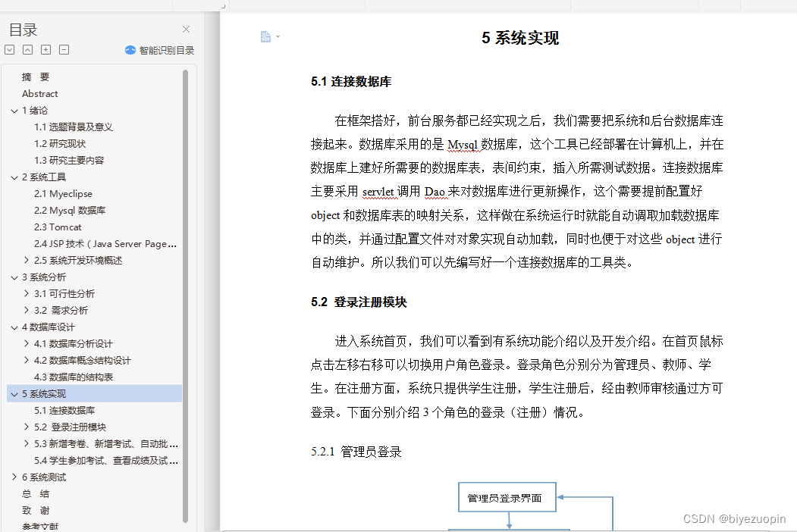This screenshot has height=532, width=797.
Task: Collapse the 4 数据库设计 chapter
Action: click(14, 327)
